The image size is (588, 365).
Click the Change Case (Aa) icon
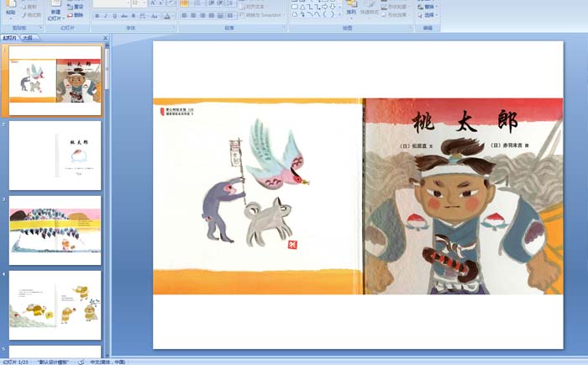point(154,16)
